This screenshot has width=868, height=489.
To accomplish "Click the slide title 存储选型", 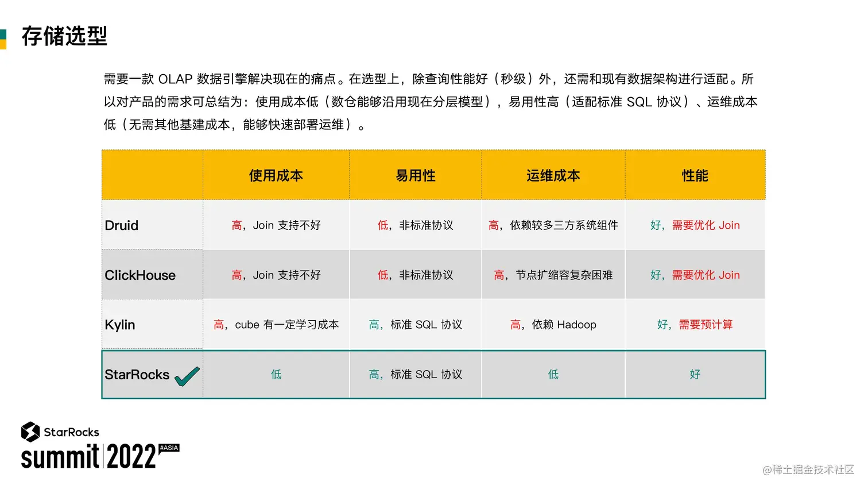I will (x=64, y=36).
